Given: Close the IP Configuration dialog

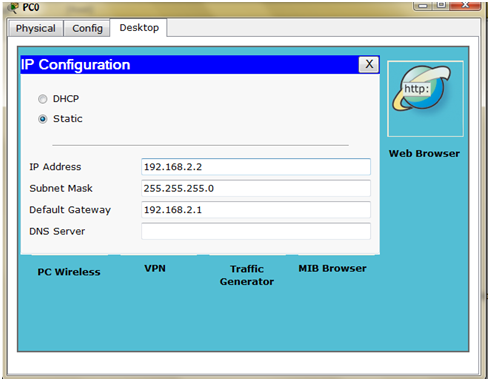Looking at the screenshot, I should click(x=369, y=64).
